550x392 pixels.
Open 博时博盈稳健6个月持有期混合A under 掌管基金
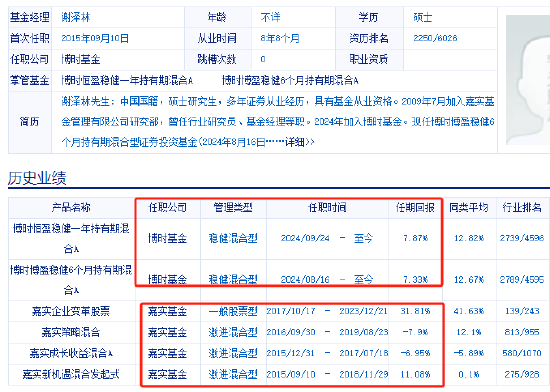pos(290,81)
